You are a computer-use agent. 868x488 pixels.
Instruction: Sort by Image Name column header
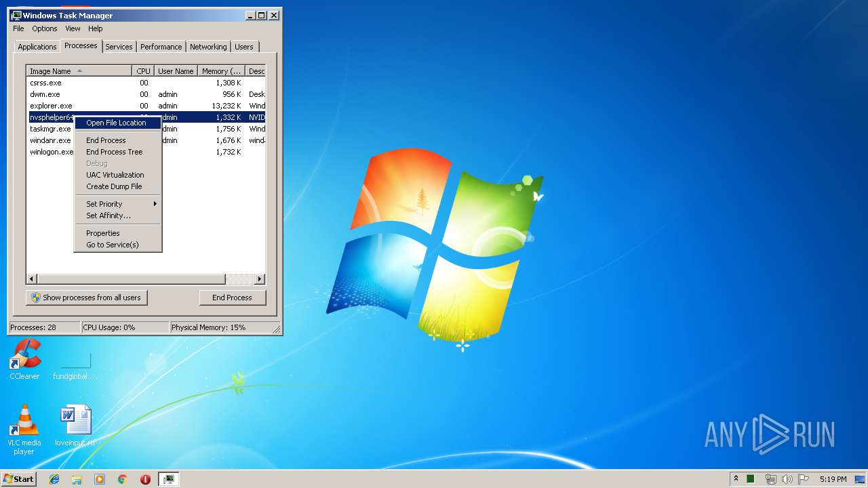pos(79,71)
